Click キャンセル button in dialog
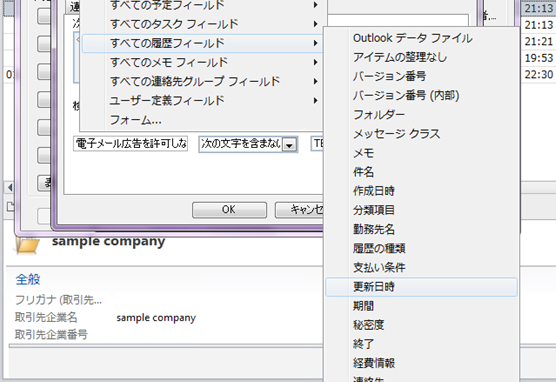This screenshot has height=382, width=556. [299, 210]
